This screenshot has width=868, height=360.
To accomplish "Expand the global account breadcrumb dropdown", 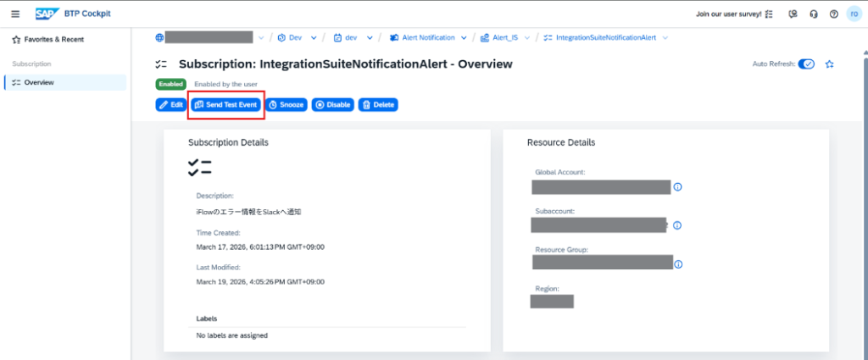I will (x=261, y=38).
